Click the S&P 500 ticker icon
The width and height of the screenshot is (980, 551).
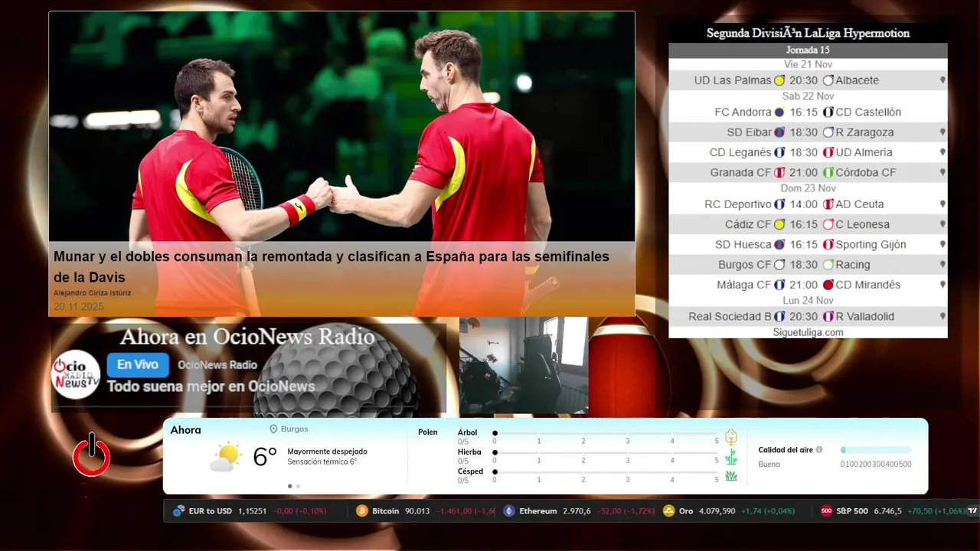tap(826, 511)
